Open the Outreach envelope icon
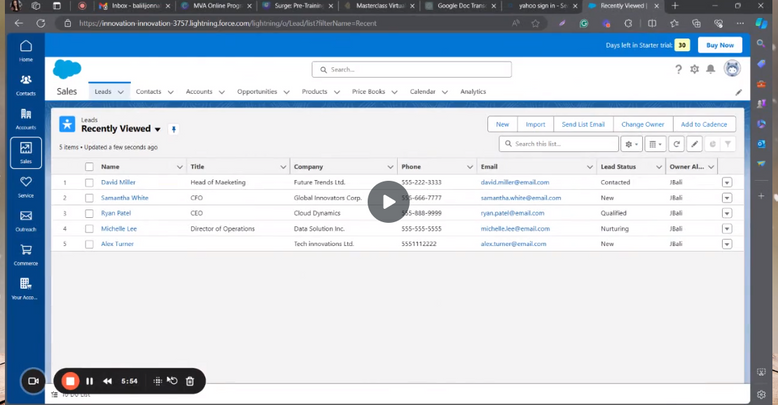This screenshot has width=778, height=405. pos(26,221)
